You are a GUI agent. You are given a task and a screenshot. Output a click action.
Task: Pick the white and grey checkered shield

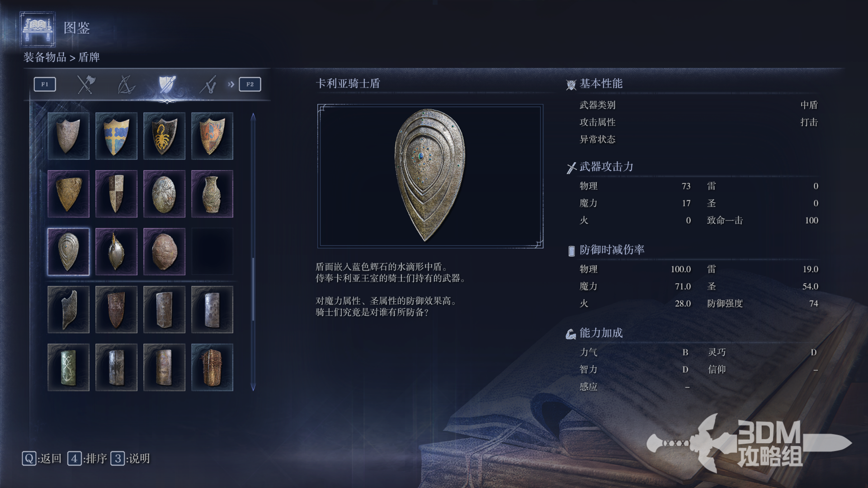(116, 194)
